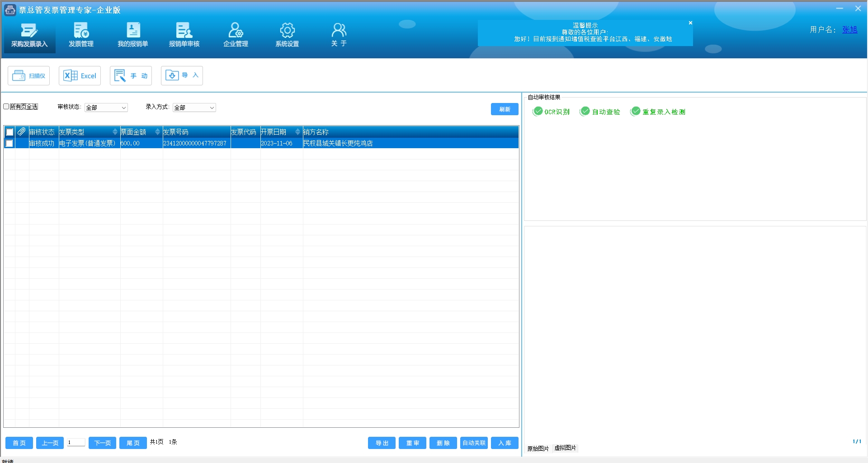Switch to the 原始图片 tab

click(538, 448)
